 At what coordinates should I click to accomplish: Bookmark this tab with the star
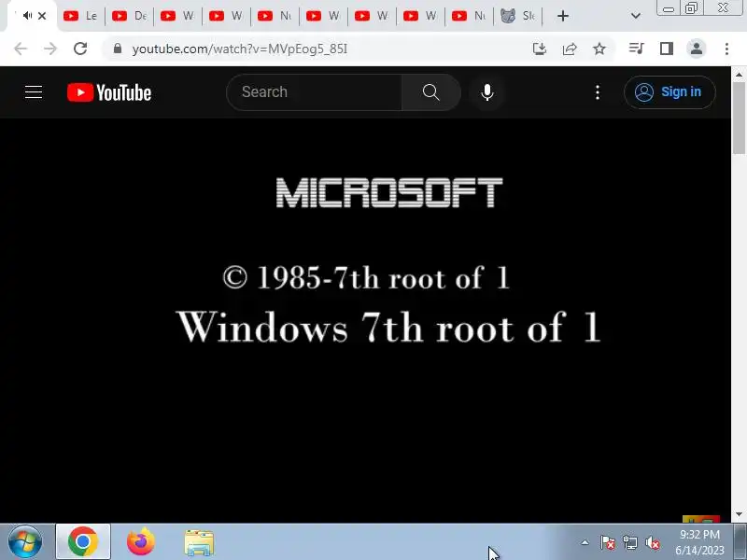599,49
